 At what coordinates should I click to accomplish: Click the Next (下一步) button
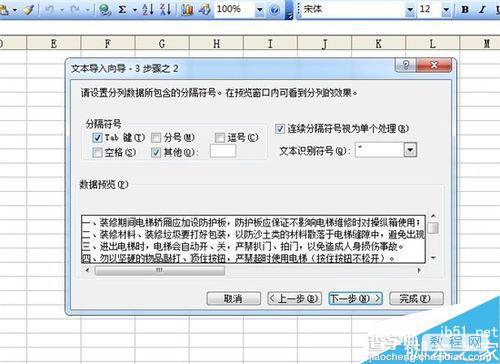point(355,299)
